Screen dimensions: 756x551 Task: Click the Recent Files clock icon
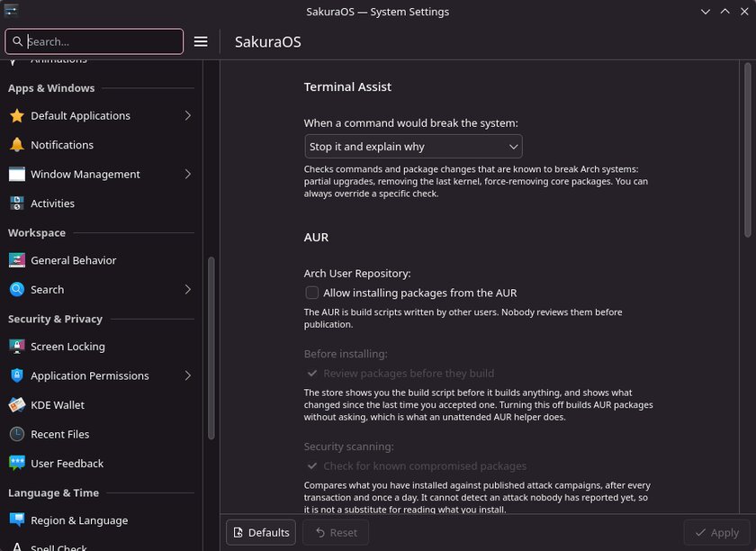(x=17, y=434)
